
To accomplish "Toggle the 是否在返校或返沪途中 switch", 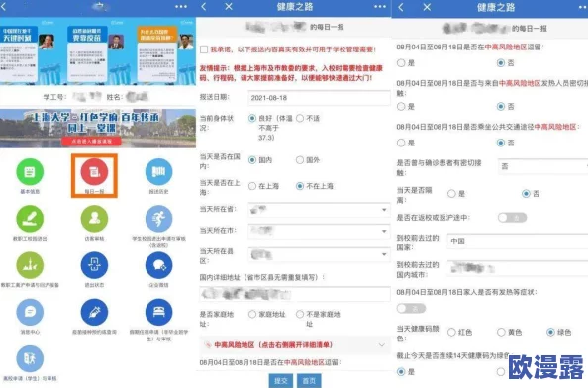I will [512, 218].
